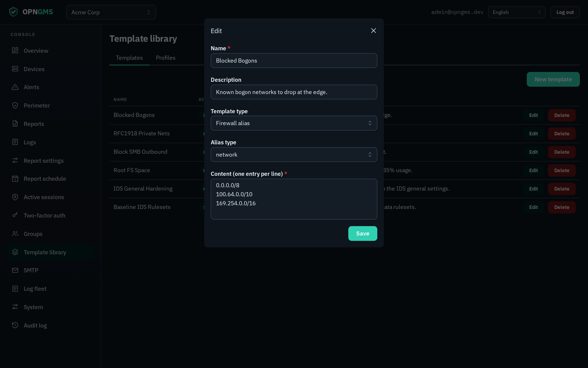Delete the RFC1918 Private Nets template
Image resolution: width=588 pixels, height=368 pixels.
[562, 134]
